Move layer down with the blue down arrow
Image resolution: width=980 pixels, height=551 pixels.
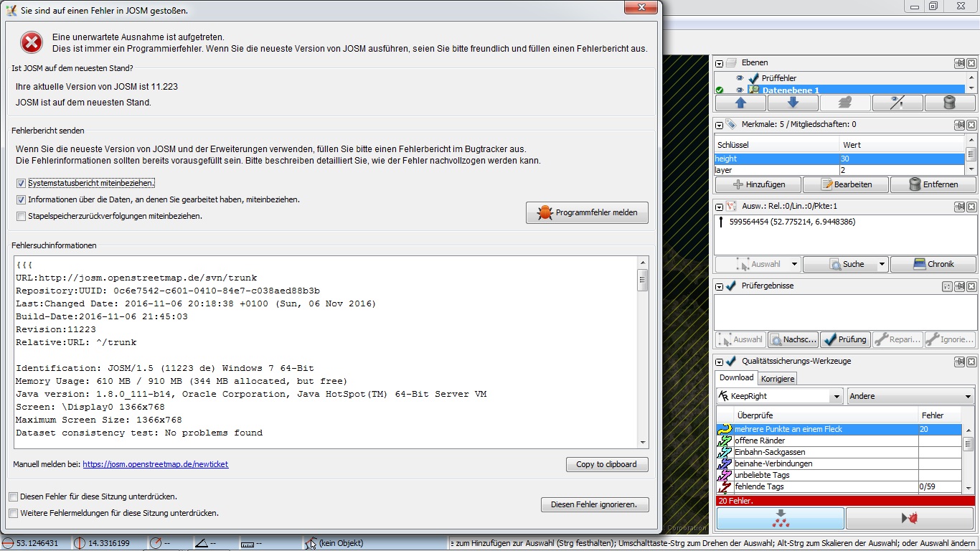(793, 103)
